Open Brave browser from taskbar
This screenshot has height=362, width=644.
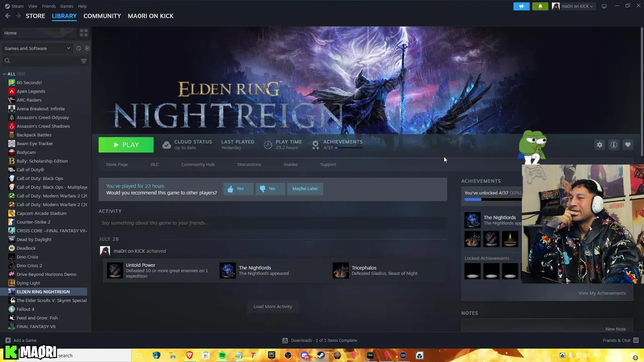click(190, 355)
